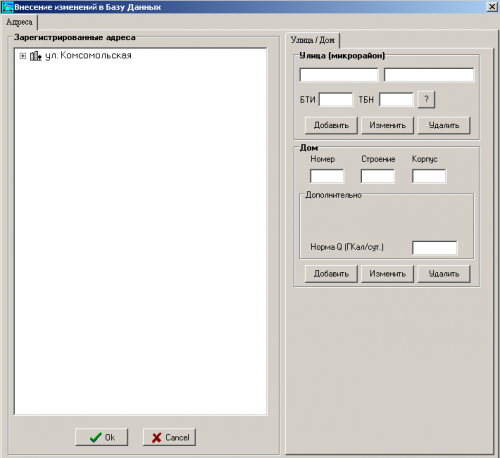This screenshot has height=458, width=500.
Task: Switch to the Улица / Дом tab
Action: click(312, 40)
